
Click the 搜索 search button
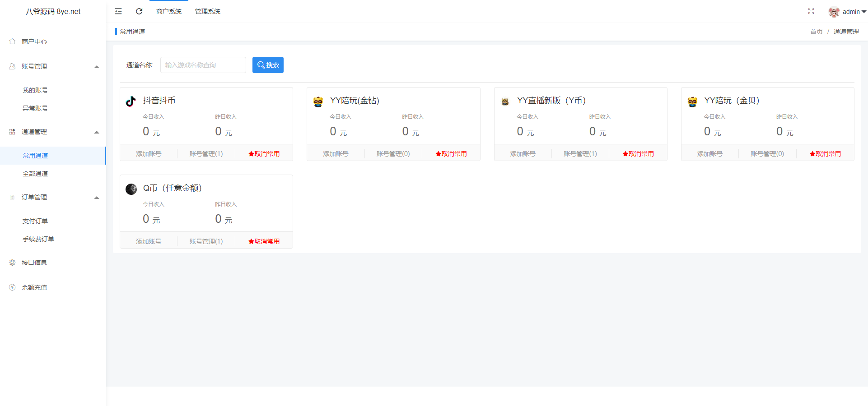coord(268,65)
